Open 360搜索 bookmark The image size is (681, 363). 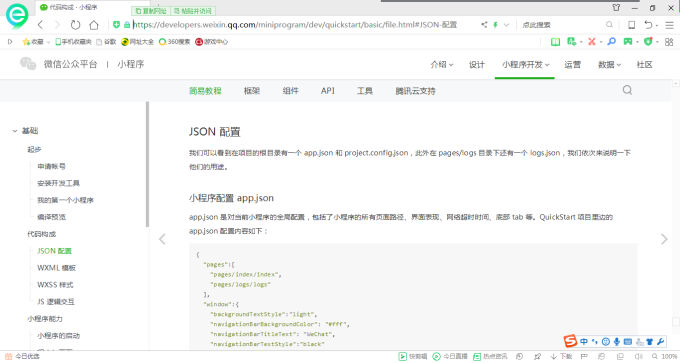[x=175, y=42]
